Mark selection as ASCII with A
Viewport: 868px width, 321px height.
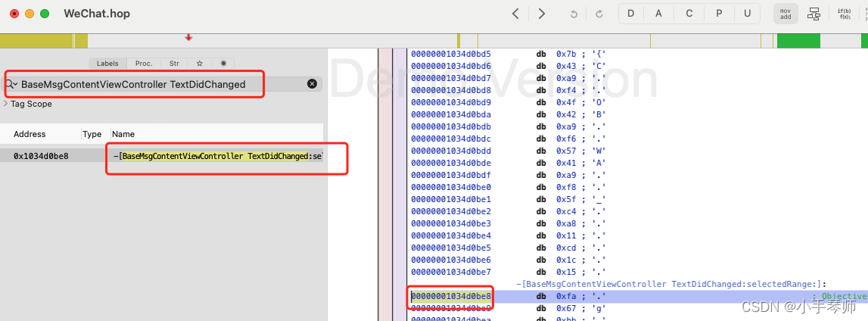[x=658, y=14]
